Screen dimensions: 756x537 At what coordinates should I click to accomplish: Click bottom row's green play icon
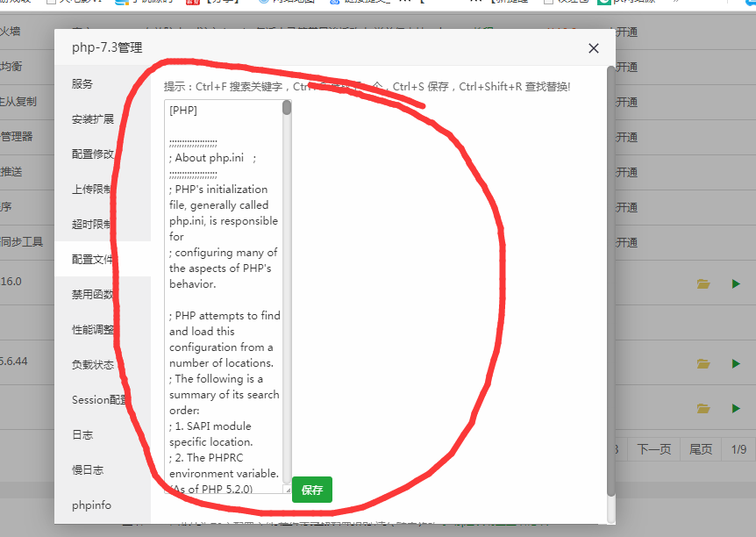(x=736, y=408)
